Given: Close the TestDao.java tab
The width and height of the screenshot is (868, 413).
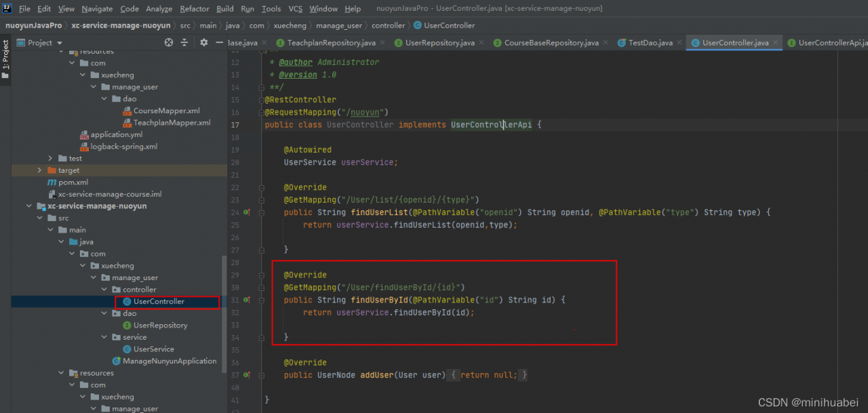Looking at the screenshot, I should (x=679, y=43).
